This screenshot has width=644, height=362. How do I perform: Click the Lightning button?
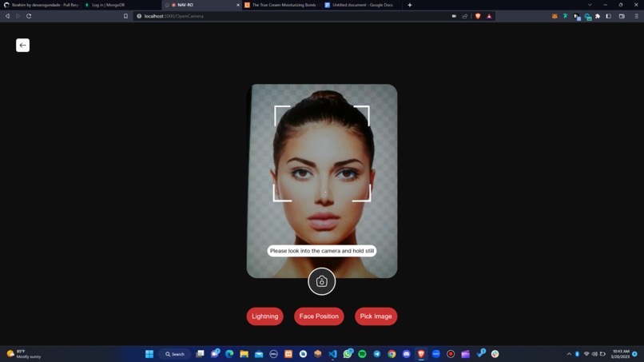[265, 316]
